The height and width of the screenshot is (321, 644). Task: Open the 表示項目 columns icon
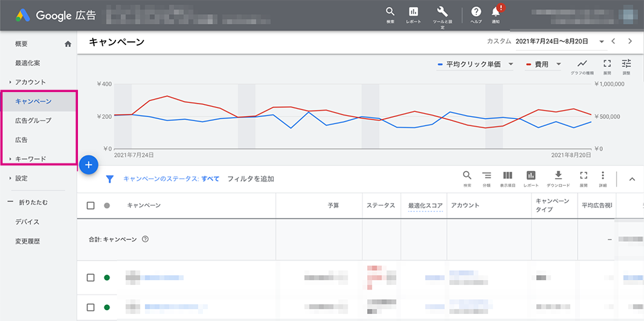click(507, 176)
